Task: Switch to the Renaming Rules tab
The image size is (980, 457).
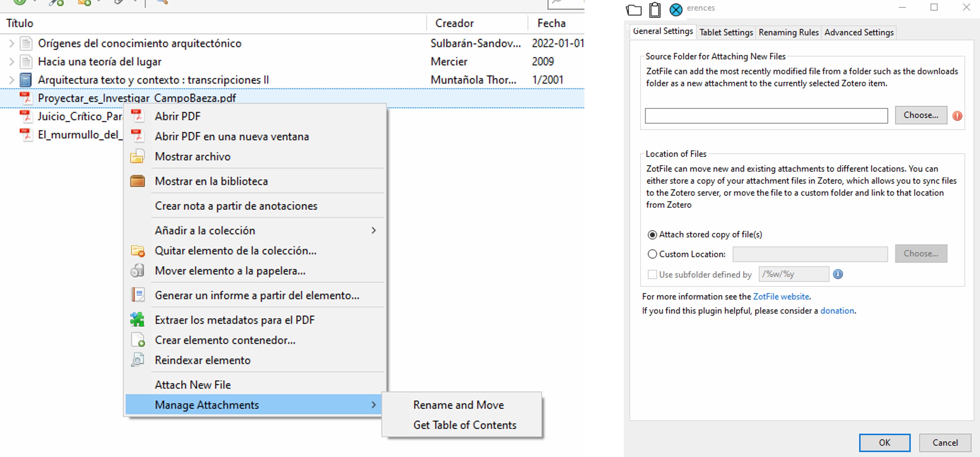Action: click(x=788, y=32)
